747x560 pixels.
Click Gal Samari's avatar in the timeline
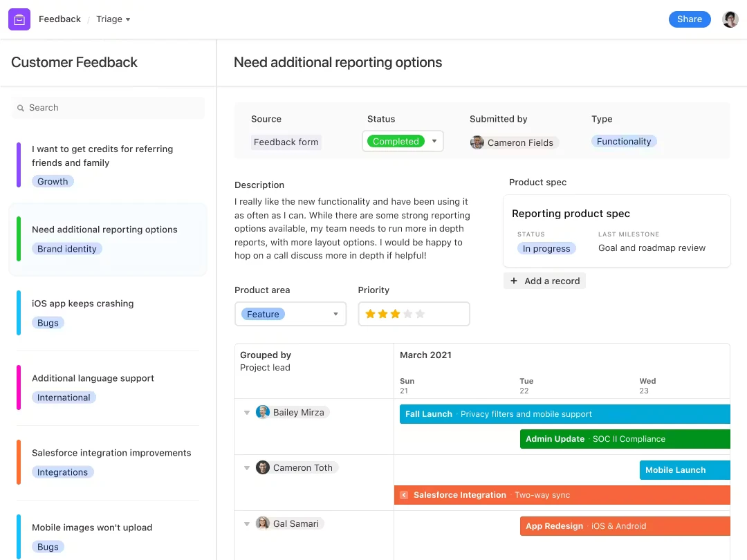pos(262,523)
